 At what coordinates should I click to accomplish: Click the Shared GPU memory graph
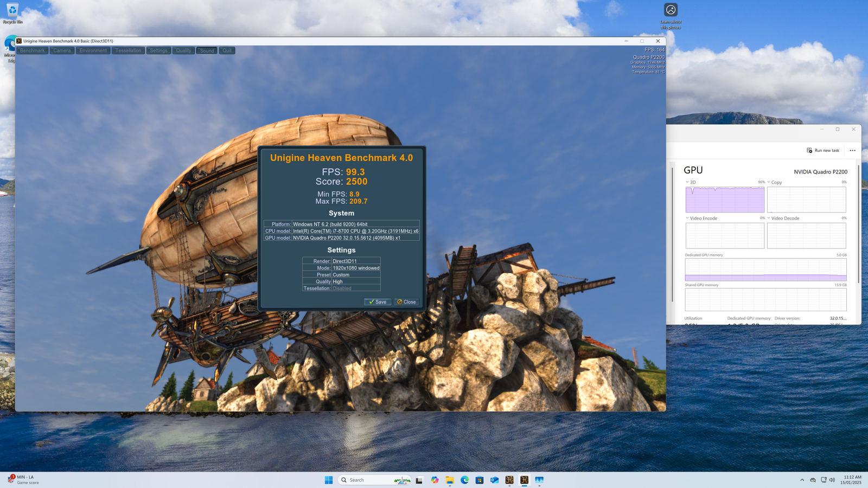pos(765,299)
